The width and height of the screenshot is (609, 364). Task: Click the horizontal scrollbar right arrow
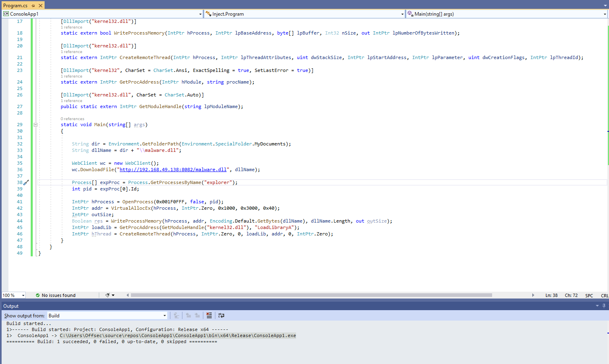click(533, 295)
